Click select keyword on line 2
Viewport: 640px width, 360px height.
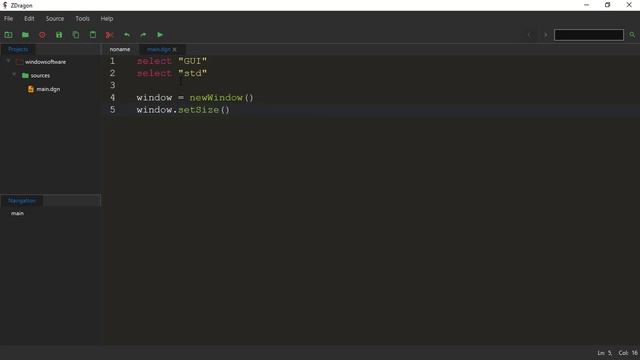[x=154, y=73]
